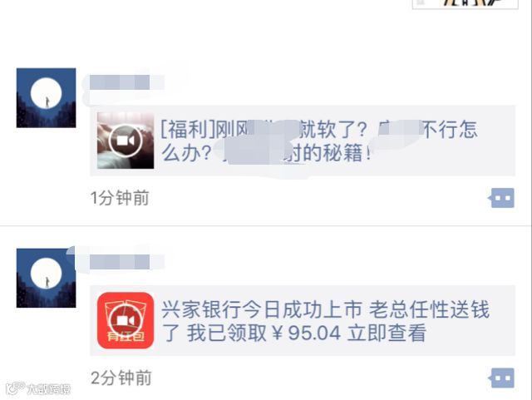The image size is (532, 400).
Task: Open the partial image thumbnail at top right
Action: pyautogui.click(x=465, y=4)
